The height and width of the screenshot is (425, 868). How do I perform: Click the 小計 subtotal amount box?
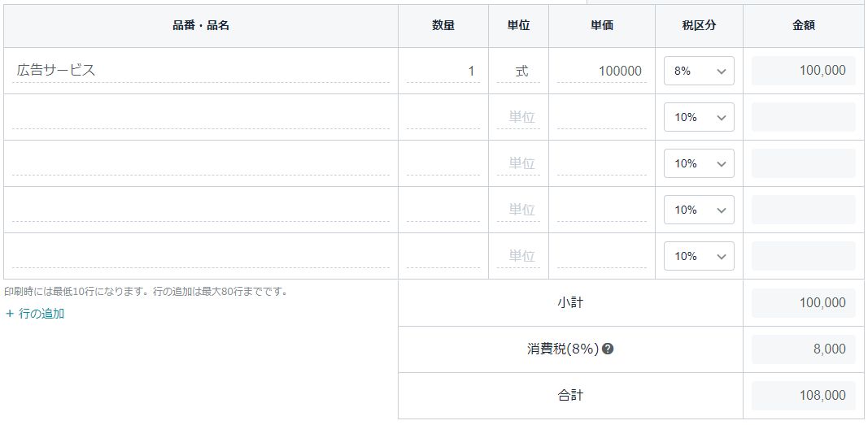point(803,303)
